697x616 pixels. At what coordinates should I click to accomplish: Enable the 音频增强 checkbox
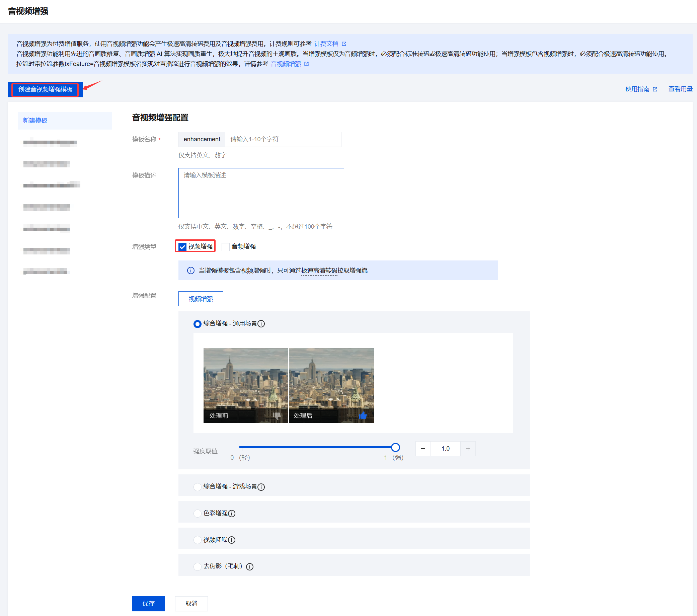225,247
